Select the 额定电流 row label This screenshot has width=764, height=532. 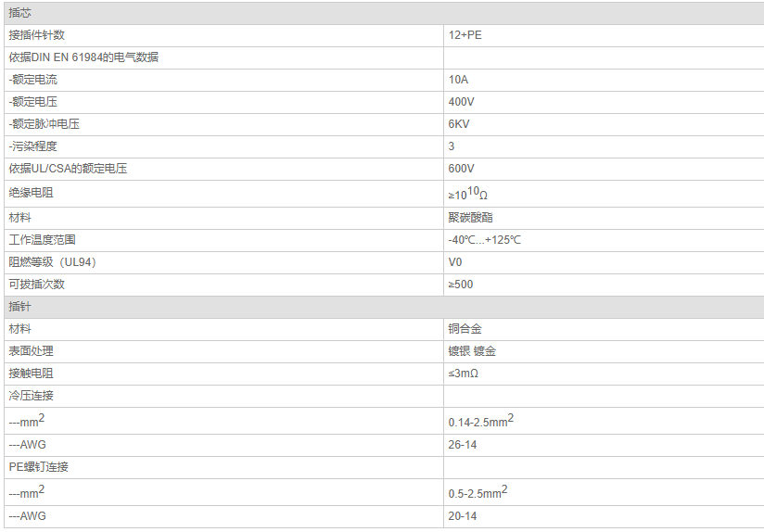(32, 80)
